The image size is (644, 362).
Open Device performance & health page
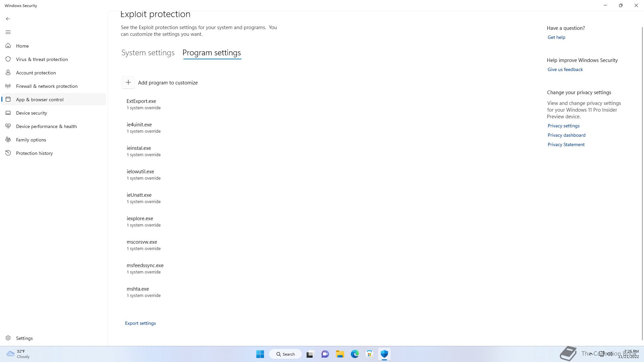coord(54,126)
